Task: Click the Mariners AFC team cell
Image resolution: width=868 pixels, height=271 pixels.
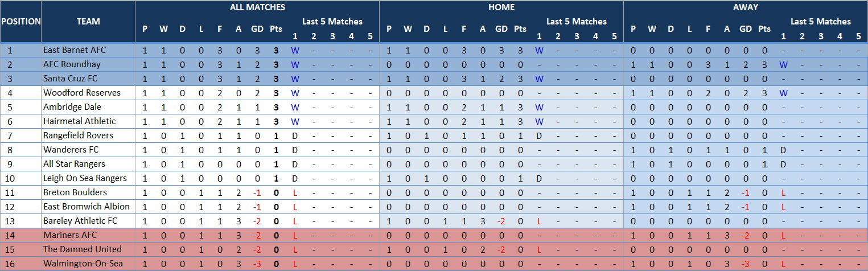Action: click(88, 235)
